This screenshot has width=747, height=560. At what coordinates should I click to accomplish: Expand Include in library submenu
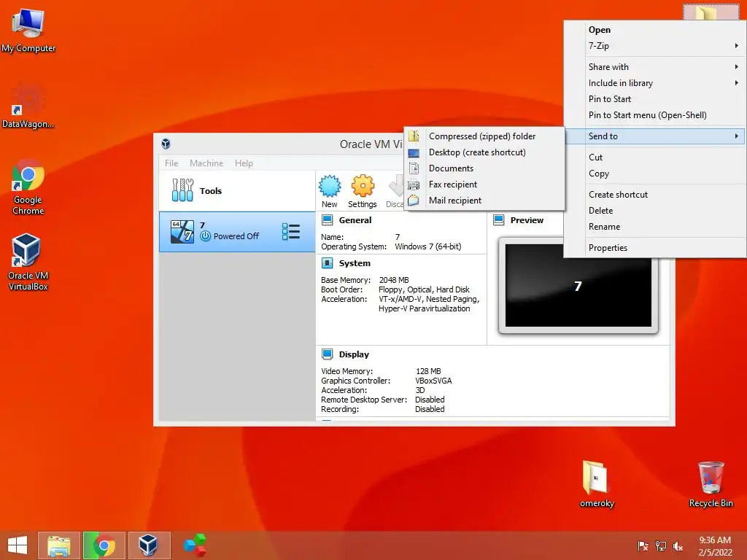pos(654,83)
